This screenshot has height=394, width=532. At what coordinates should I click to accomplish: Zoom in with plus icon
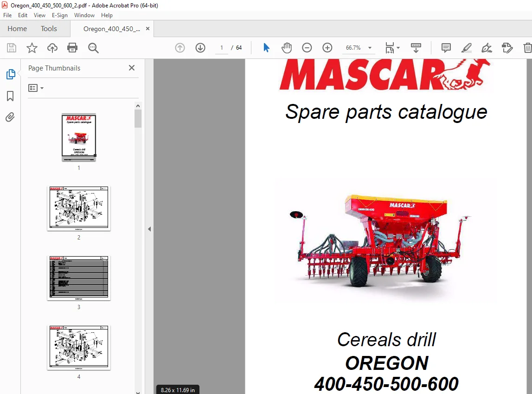click(327, 48)
